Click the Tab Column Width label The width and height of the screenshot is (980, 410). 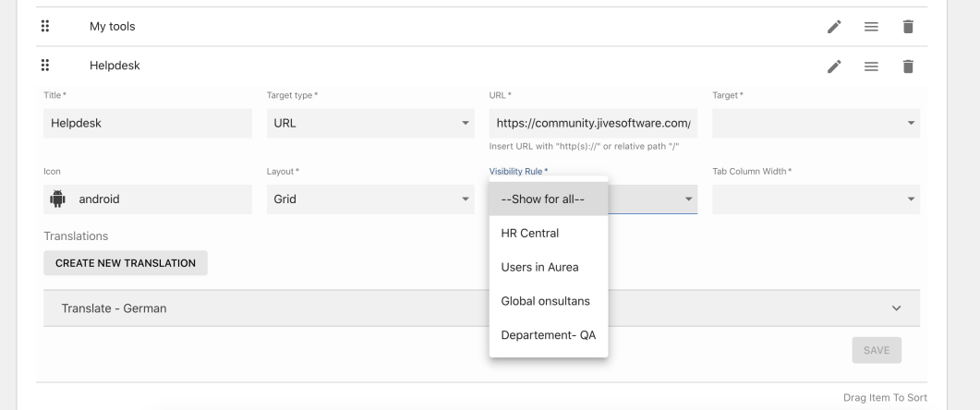751,171
